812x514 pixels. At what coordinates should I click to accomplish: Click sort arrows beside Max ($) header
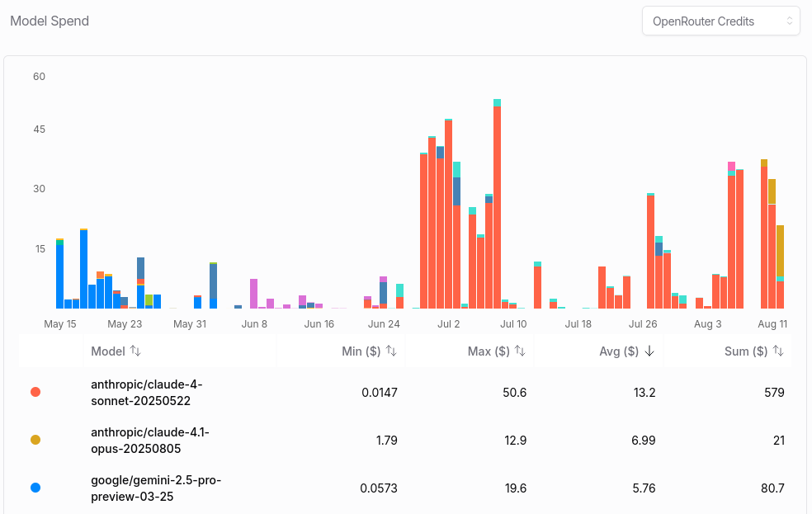(520, 351)
